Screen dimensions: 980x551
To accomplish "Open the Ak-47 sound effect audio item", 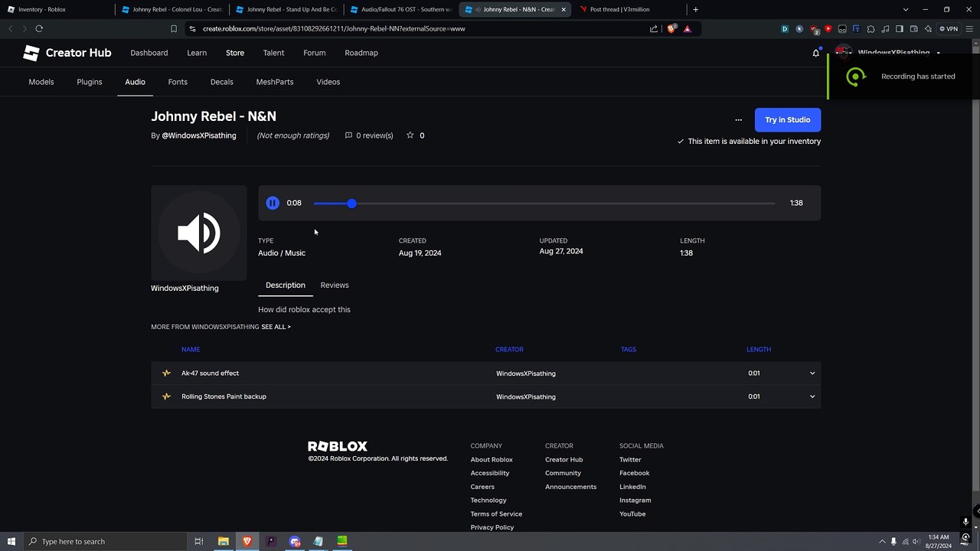I will click(x=211, y=373).
